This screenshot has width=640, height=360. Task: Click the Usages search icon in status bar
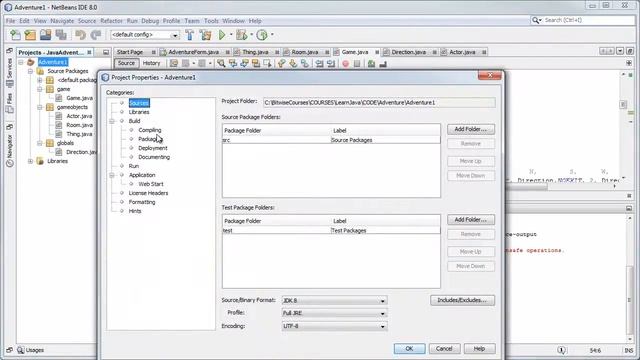pos(20,350)
